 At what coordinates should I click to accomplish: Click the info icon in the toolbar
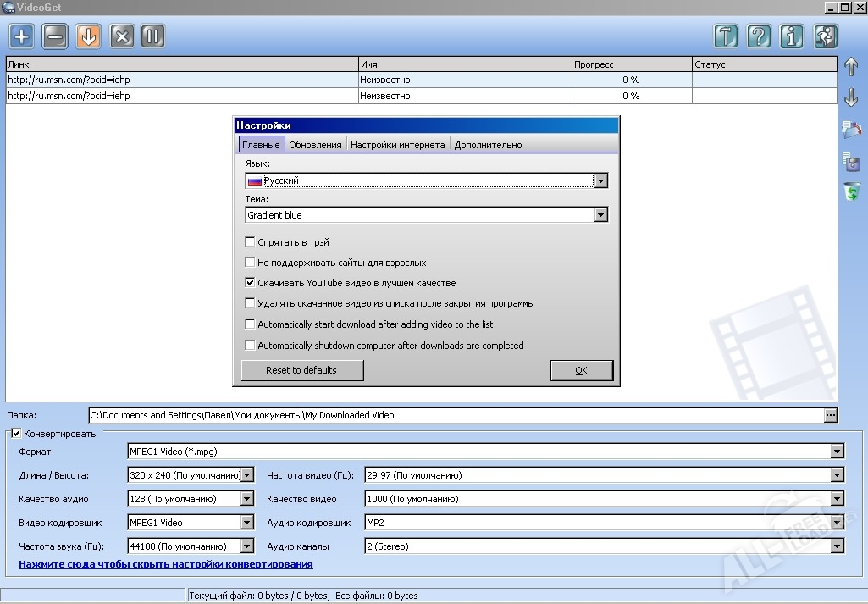point(793,36)
